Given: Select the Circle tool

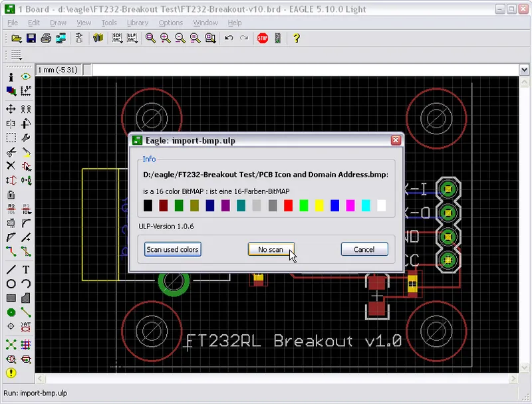Looking at the screenshot, I should coord(10,284).
